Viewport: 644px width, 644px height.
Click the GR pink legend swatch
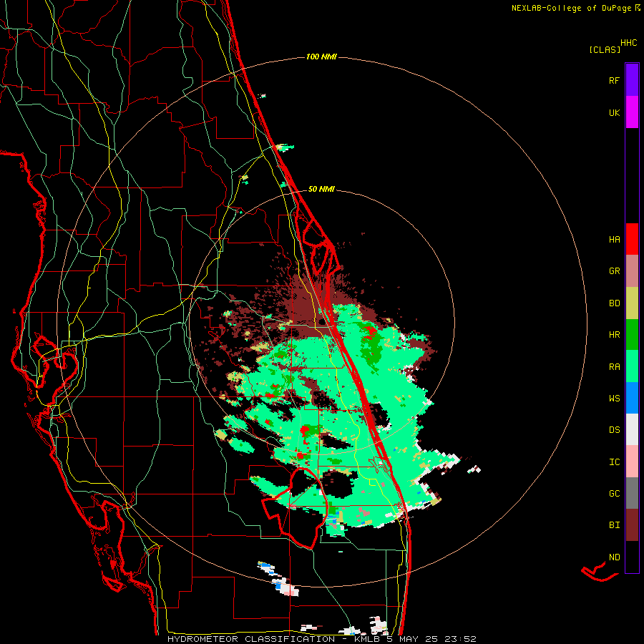click(632, 270)
